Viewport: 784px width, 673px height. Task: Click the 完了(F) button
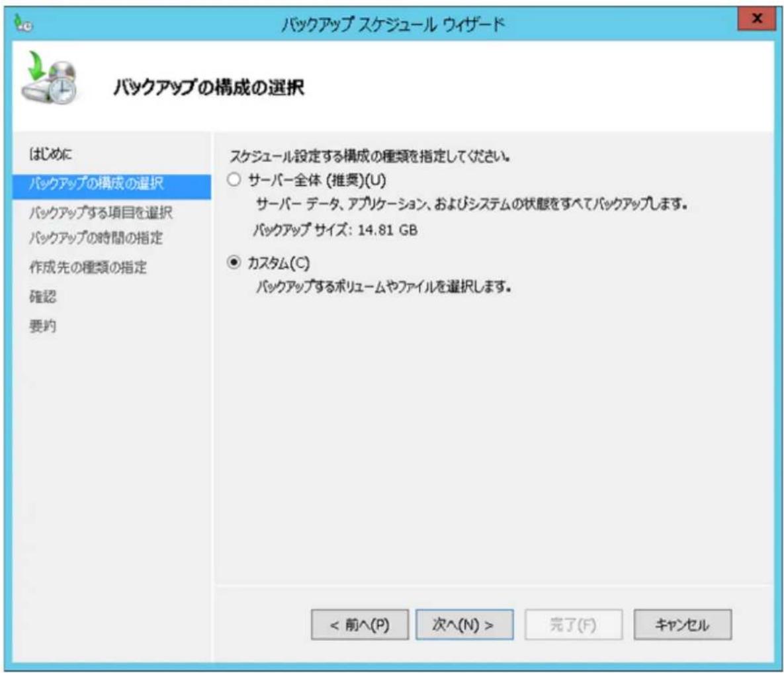[x=574, y=625]
